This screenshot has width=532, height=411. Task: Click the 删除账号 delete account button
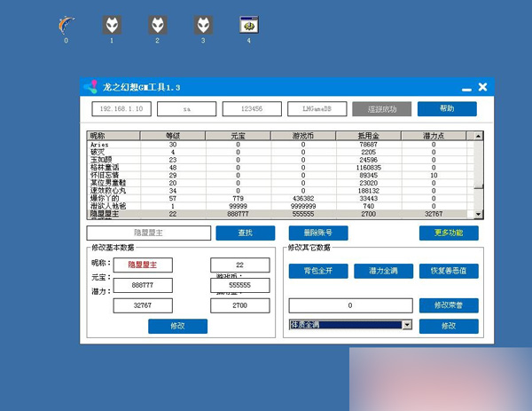coord(318,233)
